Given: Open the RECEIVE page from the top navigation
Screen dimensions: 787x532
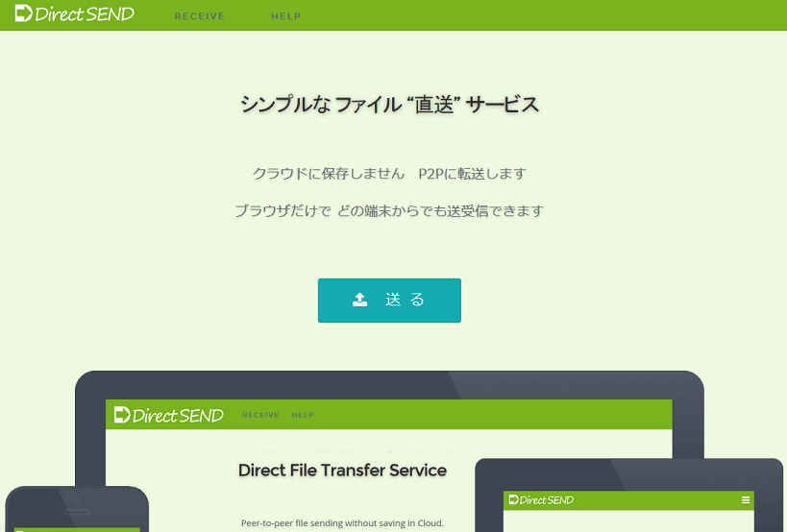Looking at the screenshot, I should tap(199, 16).
